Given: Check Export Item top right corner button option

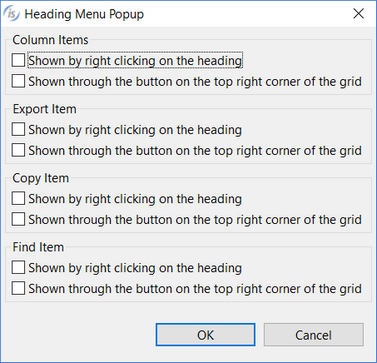Looking at the screenshot, I should coord(18,150).
